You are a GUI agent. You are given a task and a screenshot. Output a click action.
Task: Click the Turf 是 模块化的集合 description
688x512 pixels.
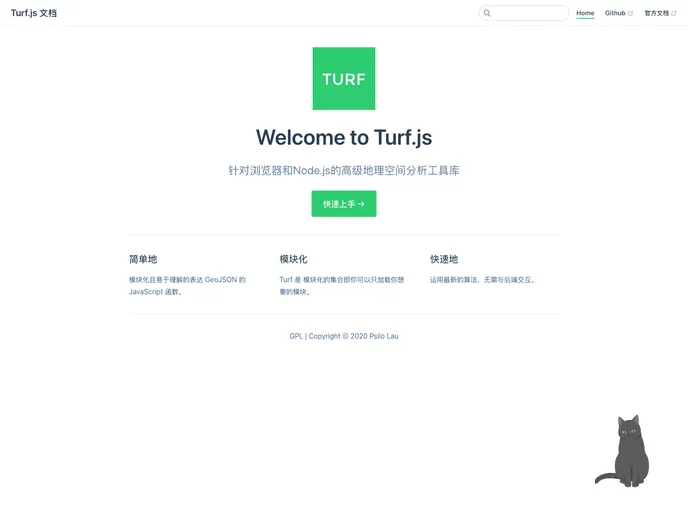pyautogui.click(x=342, y=286)
